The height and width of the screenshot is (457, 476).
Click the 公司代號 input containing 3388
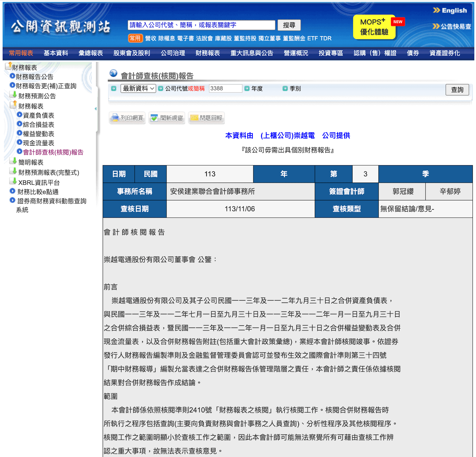click(226, 89)
